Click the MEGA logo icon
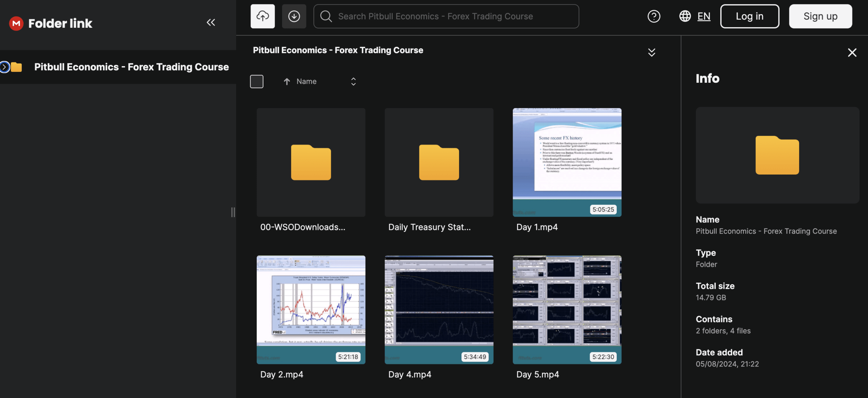 [x=16, y=23]
